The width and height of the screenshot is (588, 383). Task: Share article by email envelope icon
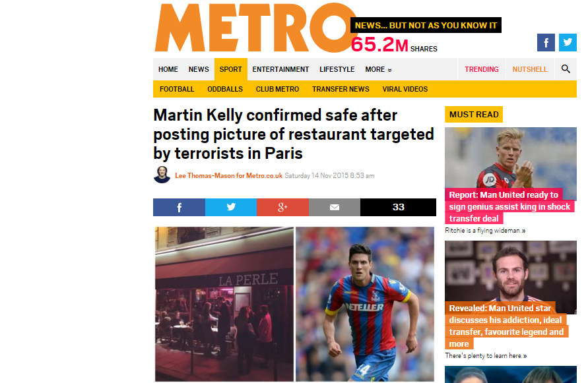point(334,207)
